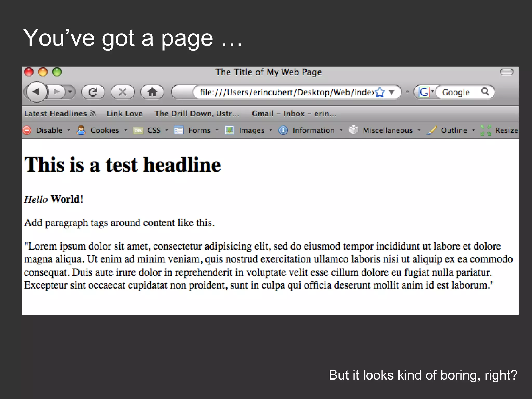Click the Outline pencil icon
Screen dimensions: 532x399
click(x=431, y=130)
